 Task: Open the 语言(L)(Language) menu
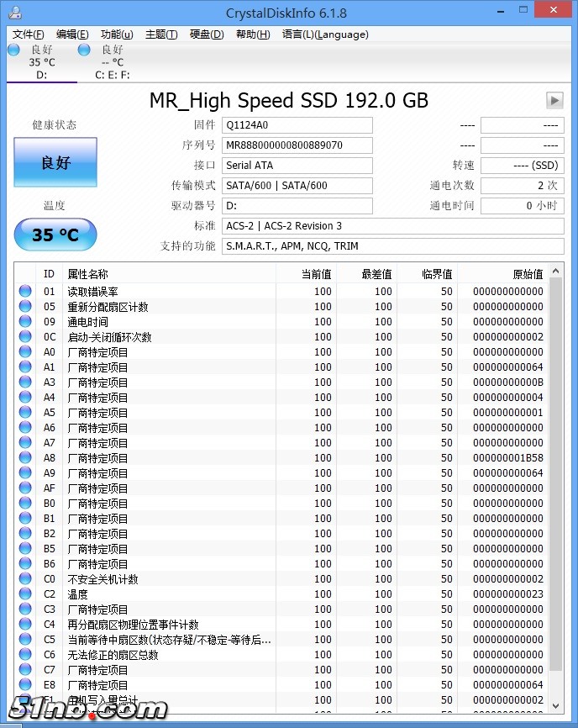(x=325, y=34)
